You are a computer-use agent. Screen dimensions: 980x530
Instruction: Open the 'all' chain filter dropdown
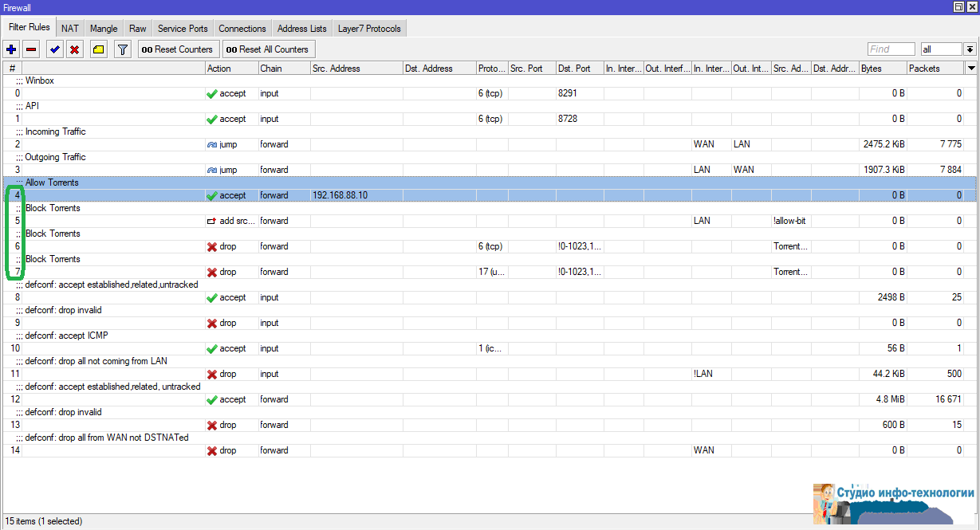(x=970, y=49)
